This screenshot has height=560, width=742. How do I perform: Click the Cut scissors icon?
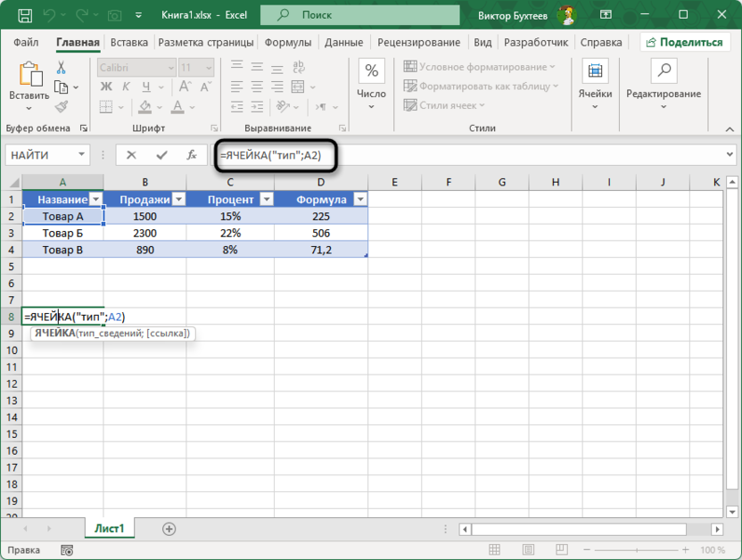click(x=62, y=68)
